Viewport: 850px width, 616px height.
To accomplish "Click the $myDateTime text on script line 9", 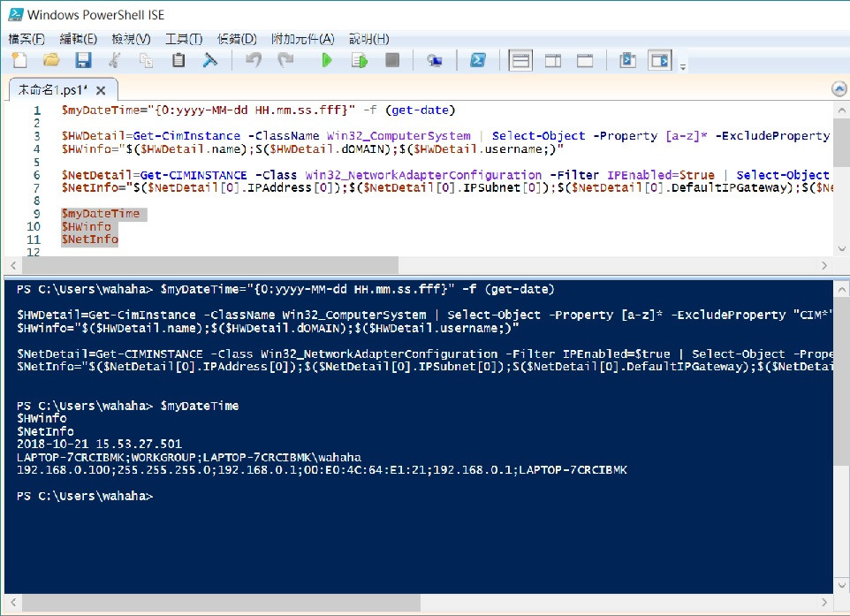I will [101, 214].
